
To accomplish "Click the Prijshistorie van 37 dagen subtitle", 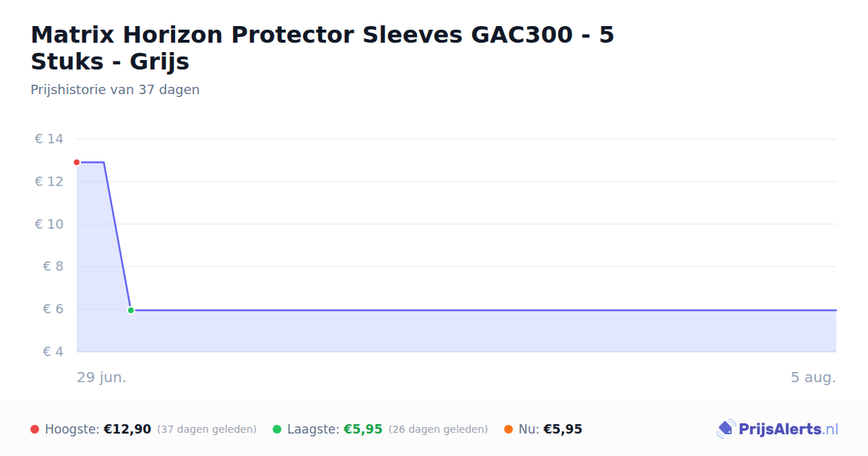I will click(x=115, y=90).
